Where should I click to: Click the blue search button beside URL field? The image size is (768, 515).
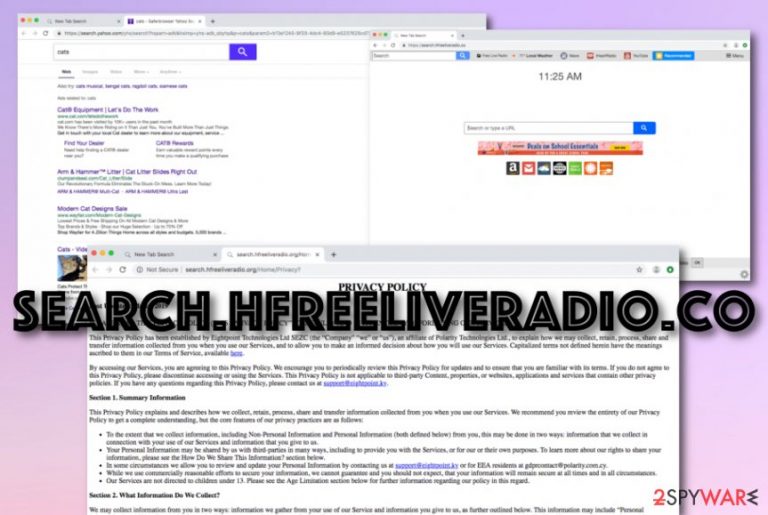644,128
